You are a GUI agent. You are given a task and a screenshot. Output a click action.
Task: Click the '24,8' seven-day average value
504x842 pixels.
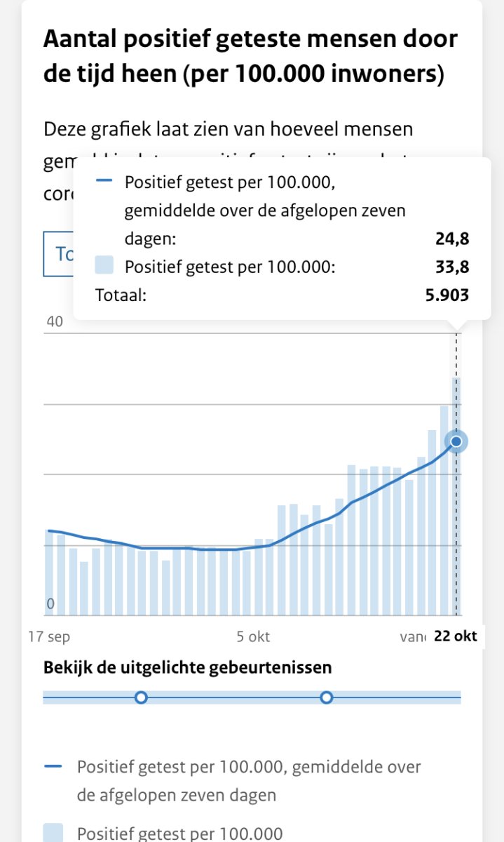point(451,239)
